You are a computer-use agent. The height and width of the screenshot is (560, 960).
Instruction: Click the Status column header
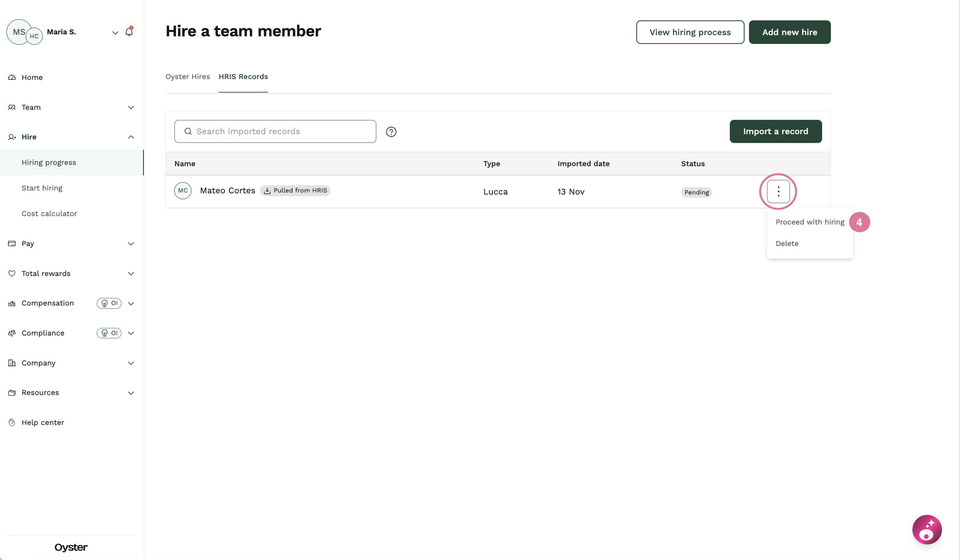[x=693, y=164]
